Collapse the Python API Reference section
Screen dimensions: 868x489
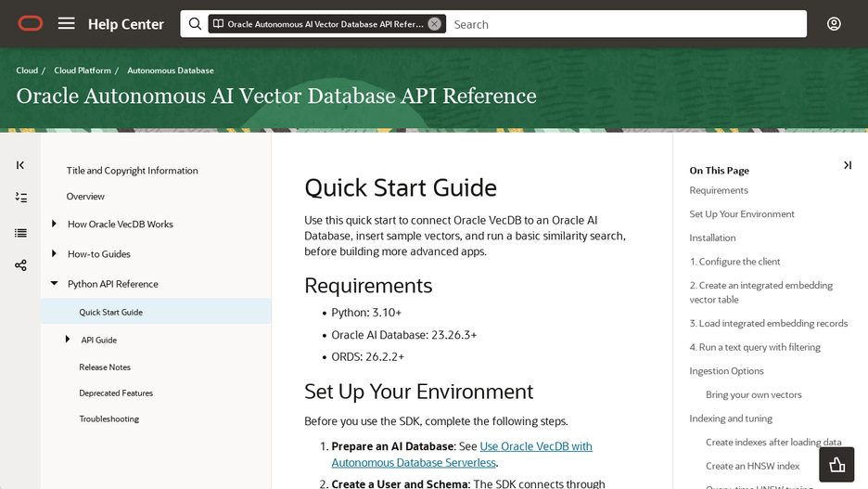(x=54, y=284)
